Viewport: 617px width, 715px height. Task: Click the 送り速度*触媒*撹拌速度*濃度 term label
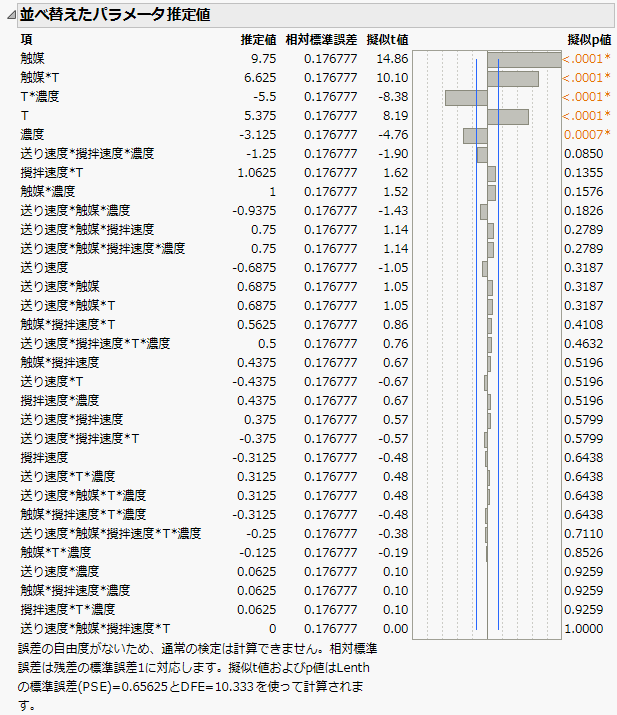point(103,249)
